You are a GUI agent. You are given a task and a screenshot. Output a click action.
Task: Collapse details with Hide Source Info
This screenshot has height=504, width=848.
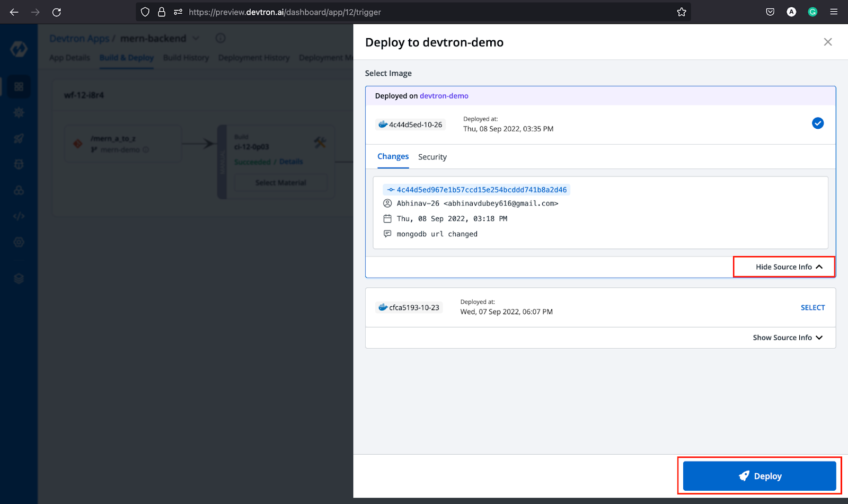789,267
